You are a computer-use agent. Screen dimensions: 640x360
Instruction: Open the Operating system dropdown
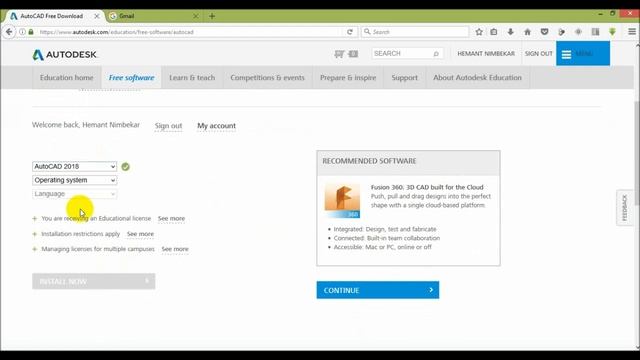(74, 180)
